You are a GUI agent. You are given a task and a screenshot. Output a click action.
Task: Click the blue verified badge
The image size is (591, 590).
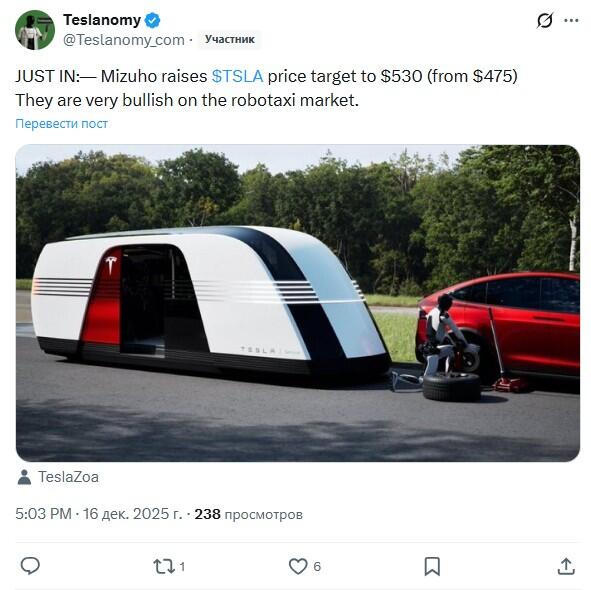pyautogui.click(x=153, y=20)
